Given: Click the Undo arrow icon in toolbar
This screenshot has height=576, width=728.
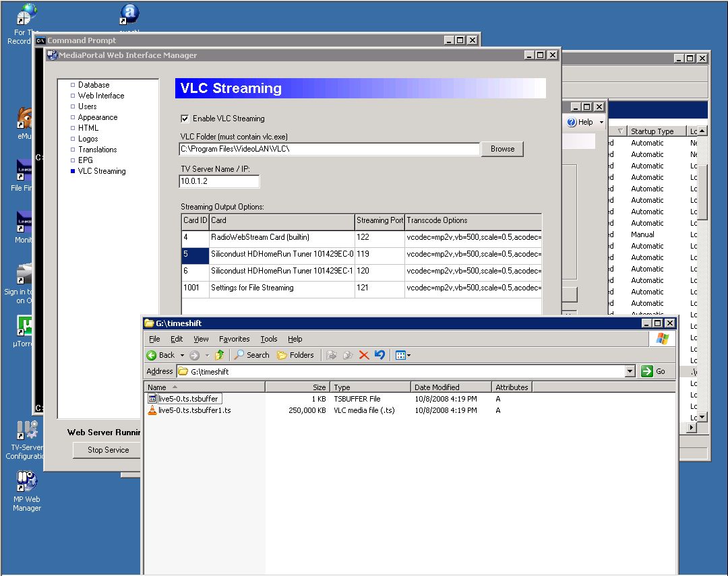Looking at the screenshot, I should tap(380, 355).
